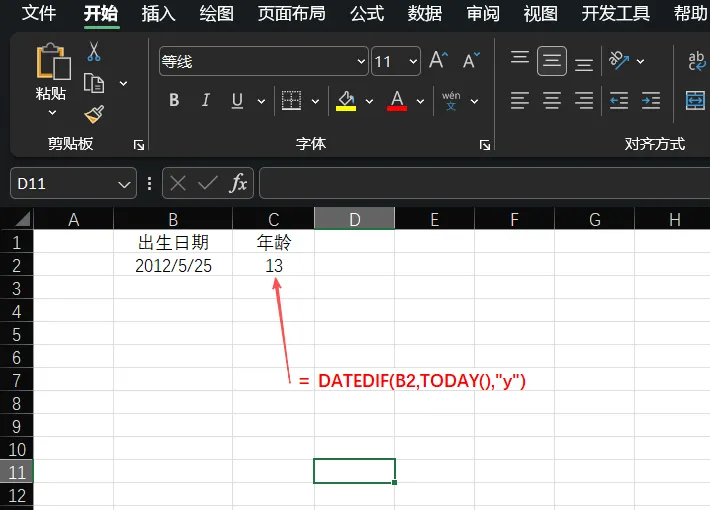Decrease font size with smaller A

471,60
